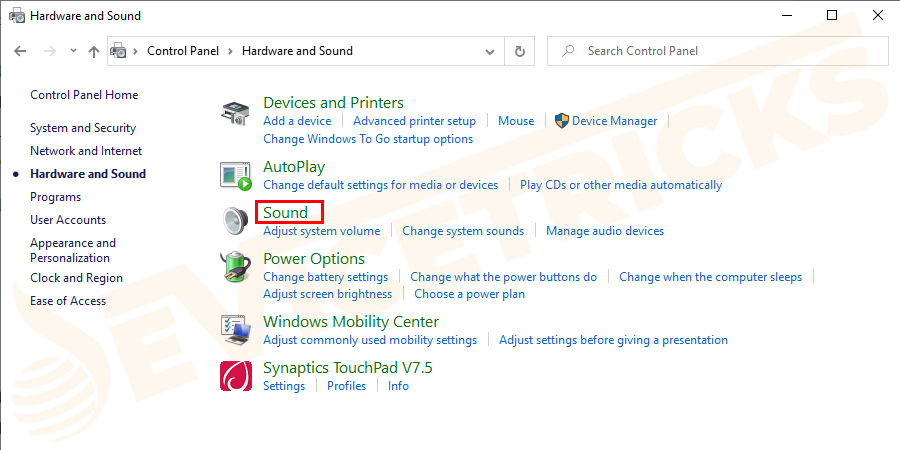The image size is (900, 450).
Task: Change Windows To Go startup options
Action: coord(368,139)
